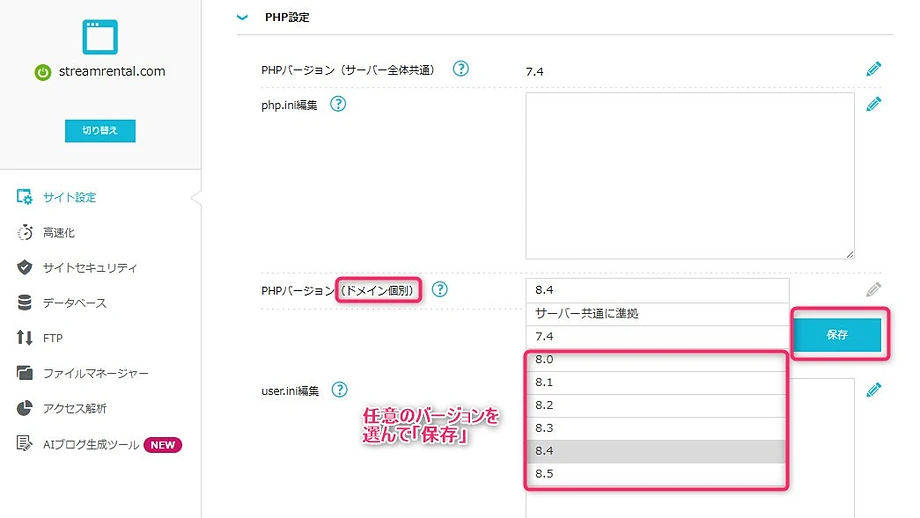920x518 pixels.
Task: Click the サイトセキュリティ shield icon
Action: point(25,268)
